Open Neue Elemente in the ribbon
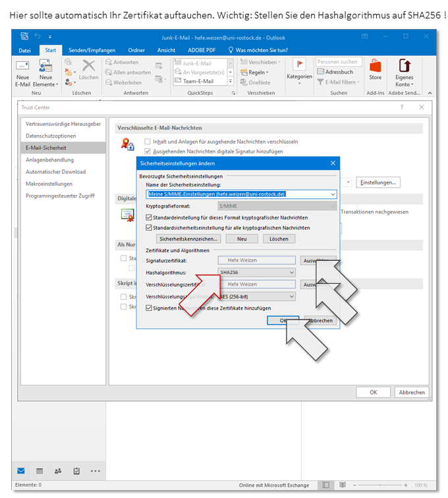Viewport: 448px width, 498px height. (x=45, y=72)
